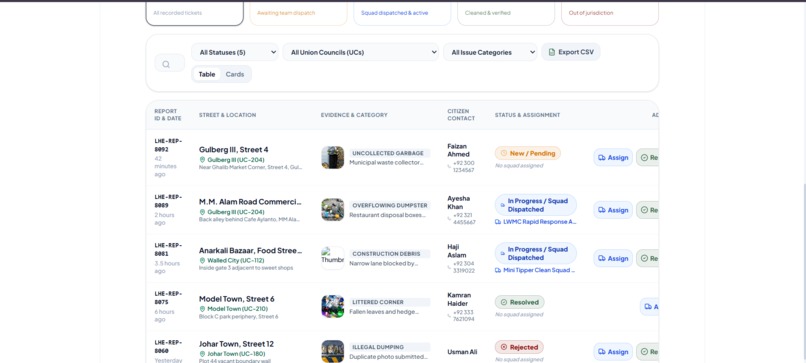Export reports as CSV
The width and height of the screenshot is (806, 363).
tap(571, 52)
